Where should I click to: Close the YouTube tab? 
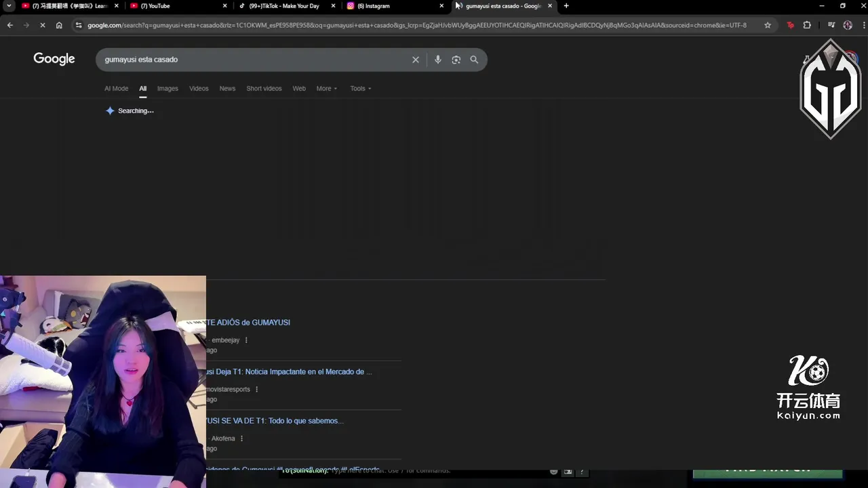click(224, 6)
